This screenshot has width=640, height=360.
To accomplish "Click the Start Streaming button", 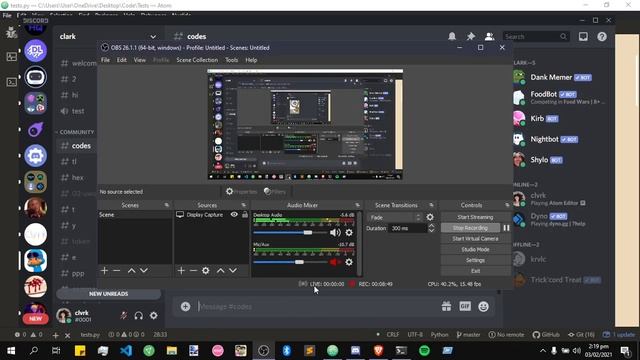I will [x=475, y=217].
